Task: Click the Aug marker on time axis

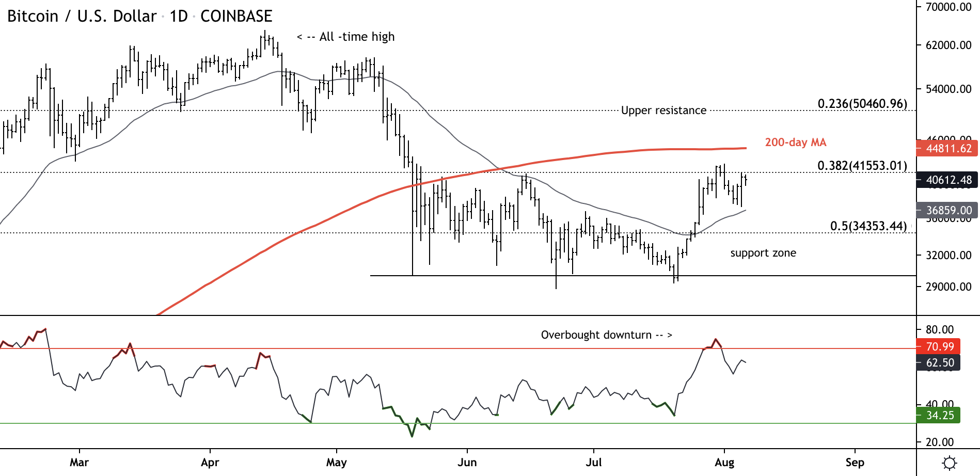Action: tap(724, 463)
